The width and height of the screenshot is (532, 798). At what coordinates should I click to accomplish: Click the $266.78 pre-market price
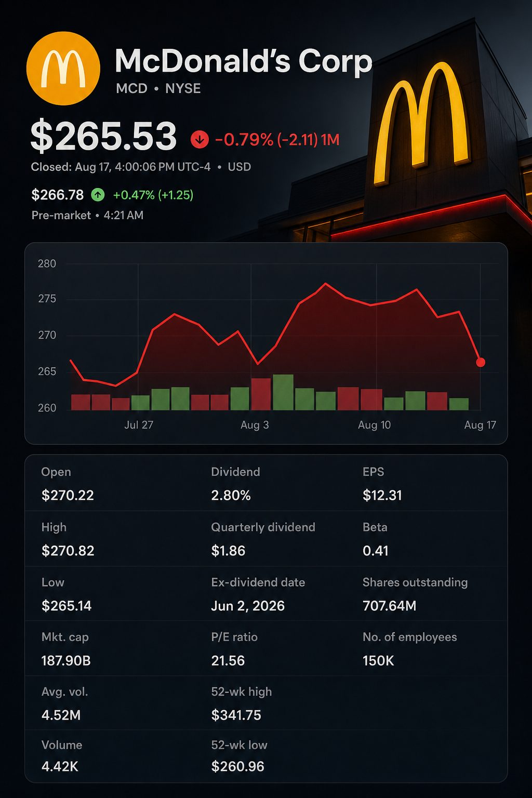[x=57, y=195]
